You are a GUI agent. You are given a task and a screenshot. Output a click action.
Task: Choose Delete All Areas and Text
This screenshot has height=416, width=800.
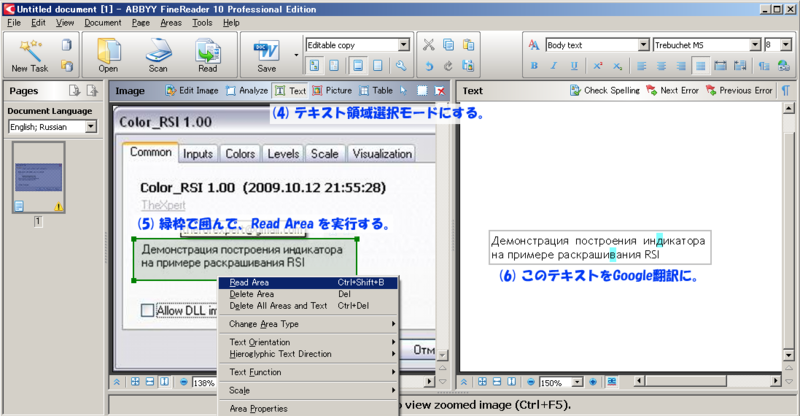point(308,306)
